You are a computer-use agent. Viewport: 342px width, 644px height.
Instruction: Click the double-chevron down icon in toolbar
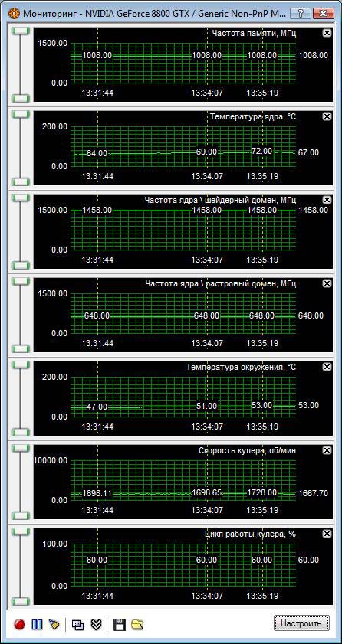click(x=96, y=625)
